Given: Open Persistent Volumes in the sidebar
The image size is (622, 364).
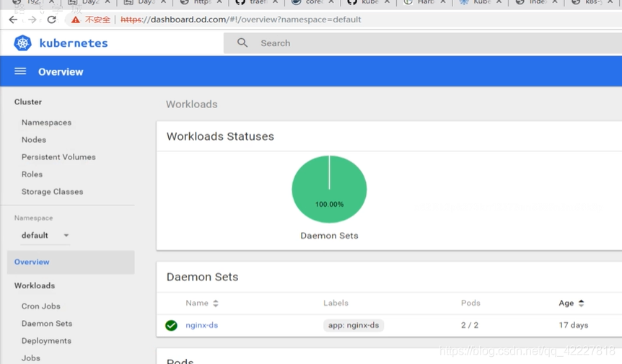Looking at the screenshot, I should point(58,157).
